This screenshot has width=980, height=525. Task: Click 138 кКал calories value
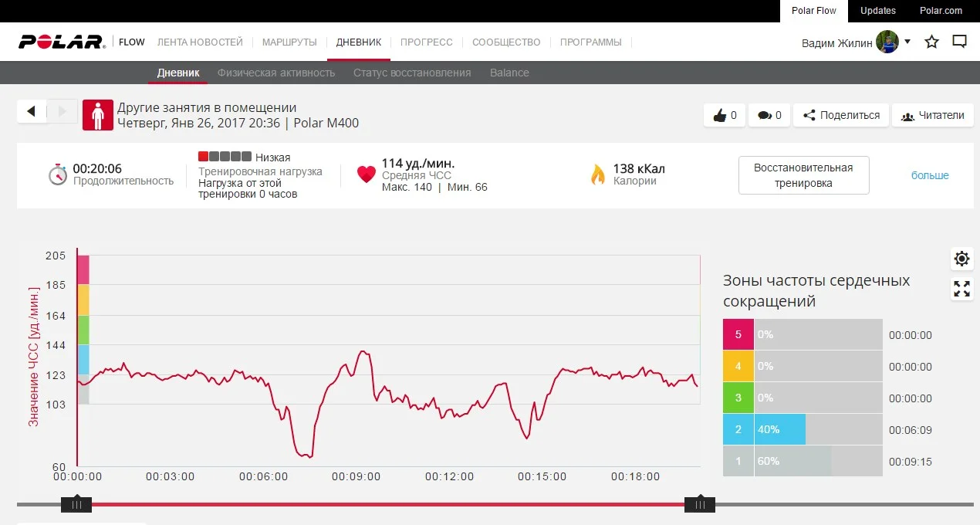click(x=639, y=168)
